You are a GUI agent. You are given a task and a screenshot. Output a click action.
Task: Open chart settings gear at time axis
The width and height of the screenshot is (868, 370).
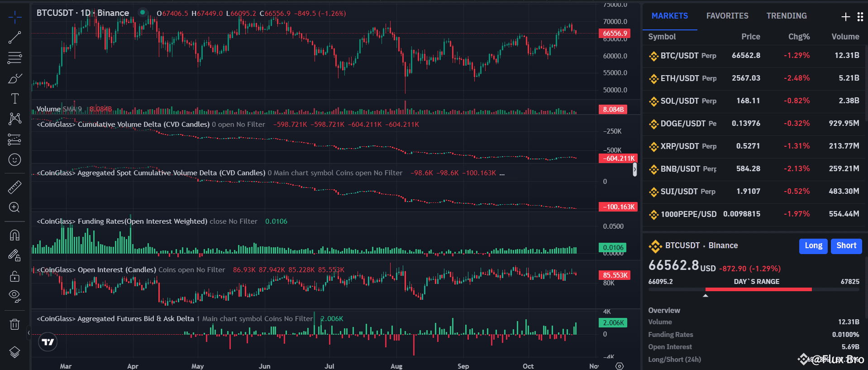click(620, 366)
